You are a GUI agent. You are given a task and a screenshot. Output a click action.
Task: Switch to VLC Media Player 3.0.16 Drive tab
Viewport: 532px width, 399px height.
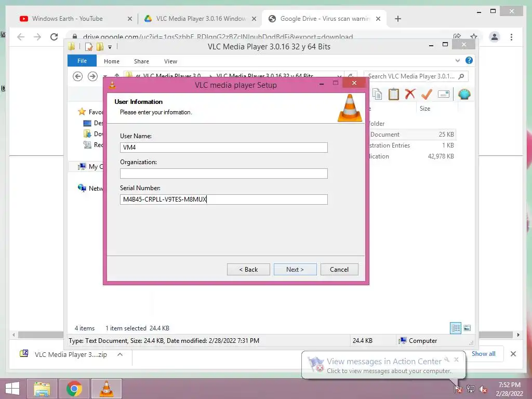pos(201,19)
